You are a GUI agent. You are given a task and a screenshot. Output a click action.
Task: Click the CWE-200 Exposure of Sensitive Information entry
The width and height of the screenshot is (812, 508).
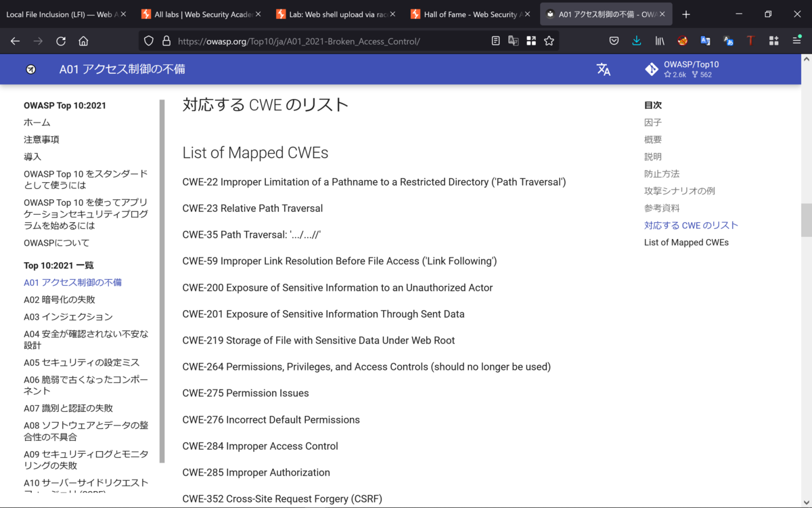(338, 288)
